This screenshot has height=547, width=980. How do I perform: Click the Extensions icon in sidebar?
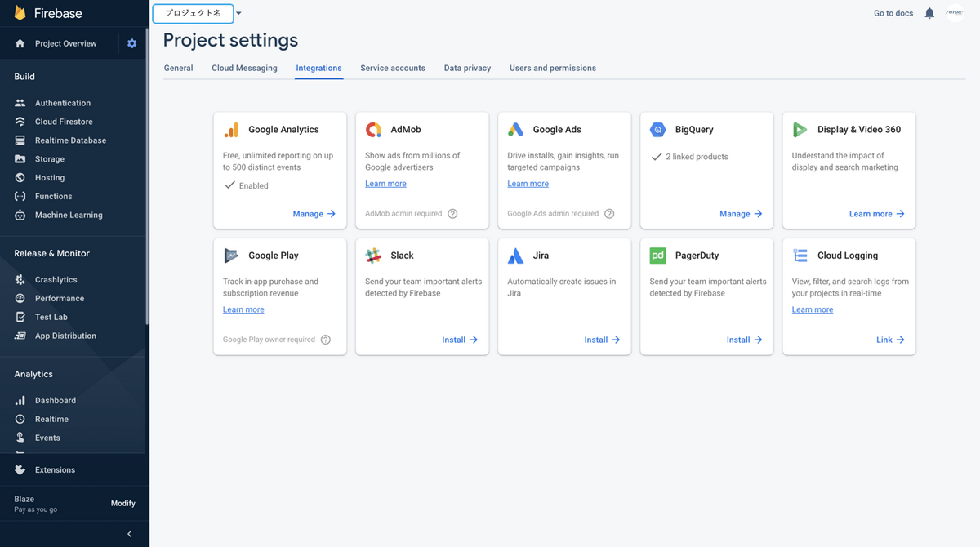point(20,470)
